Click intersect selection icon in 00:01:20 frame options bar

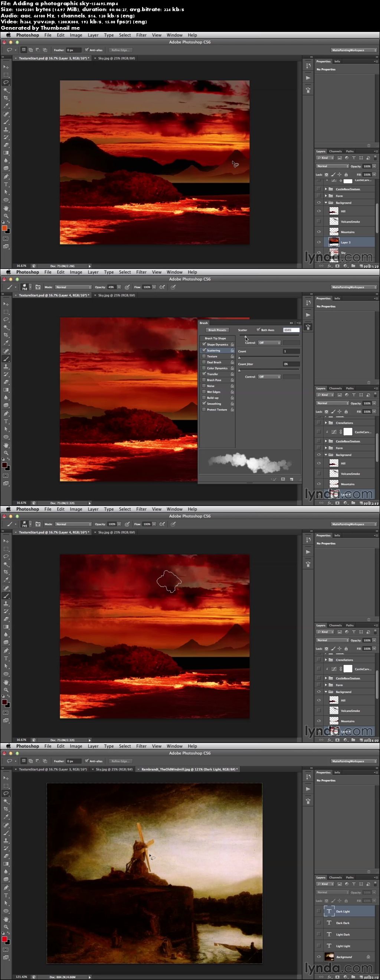click(45, 50)
